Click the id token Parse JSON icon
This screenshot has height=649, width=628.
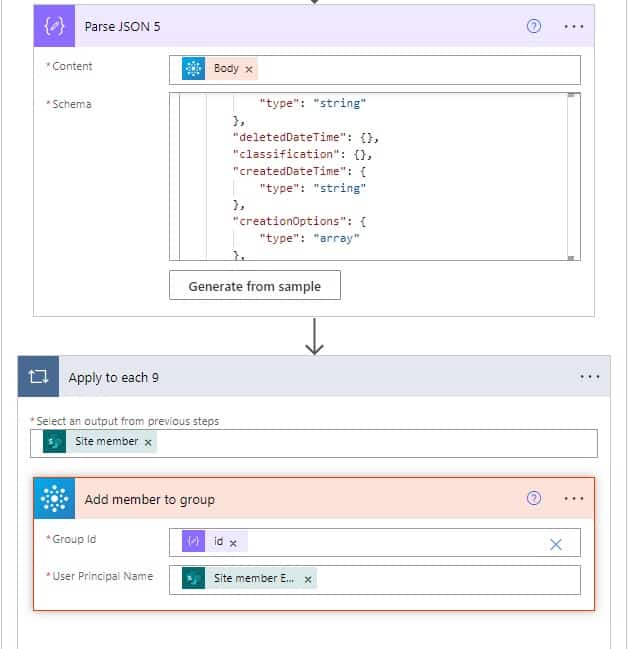pos(193,541)
